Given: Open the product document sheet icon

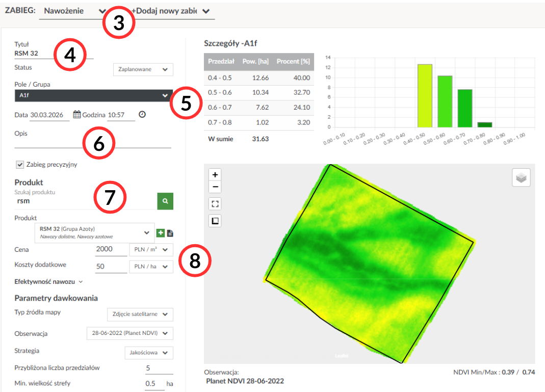Looking at the screenshot, I should (170, 233).
